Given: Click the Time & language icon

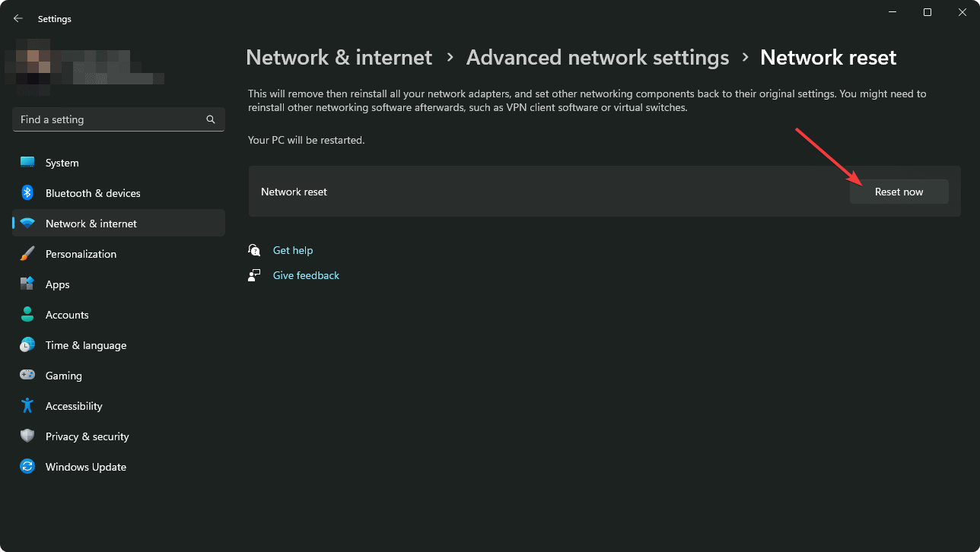Looking at the screenshot, I should click(28, 344).
